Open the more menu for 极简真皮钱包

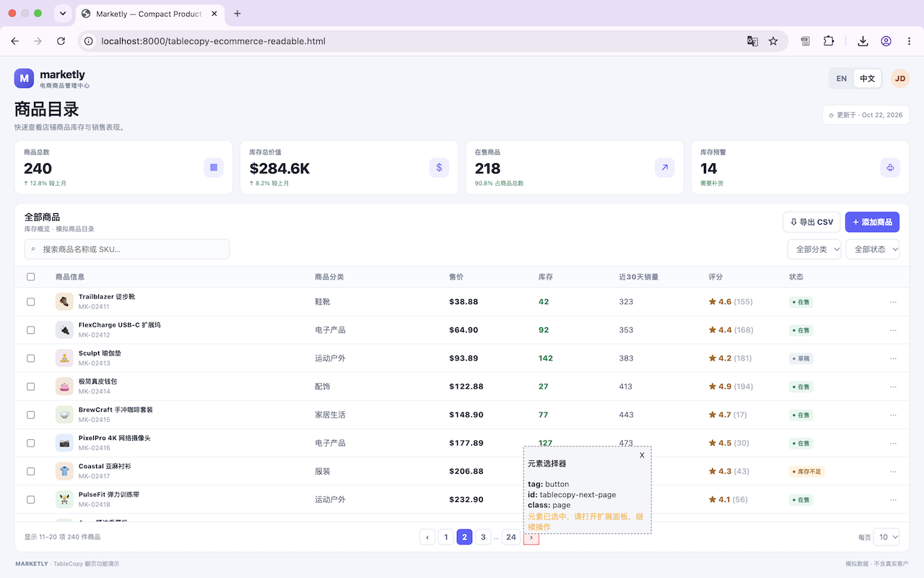[x=894, y=387]
